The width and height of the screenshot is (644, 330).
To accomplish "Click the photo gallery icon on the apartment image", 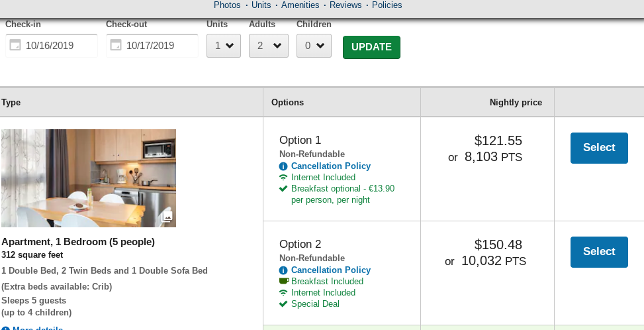I will click(x=167, y=217).
